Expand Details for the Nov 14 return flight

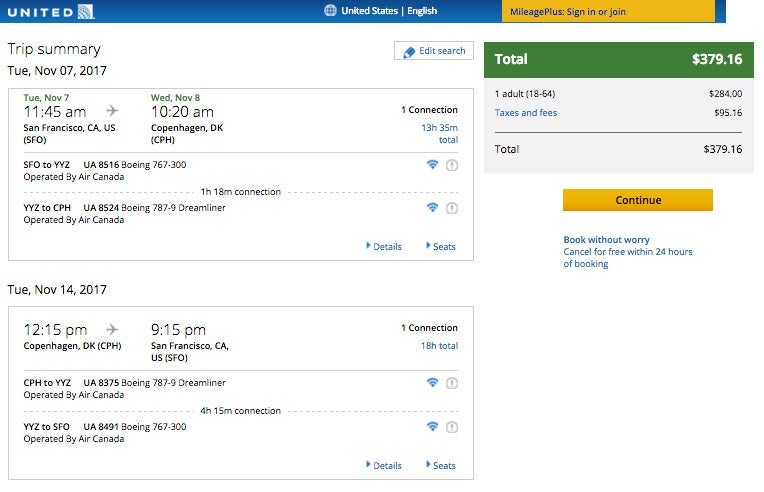pos(385,465)
